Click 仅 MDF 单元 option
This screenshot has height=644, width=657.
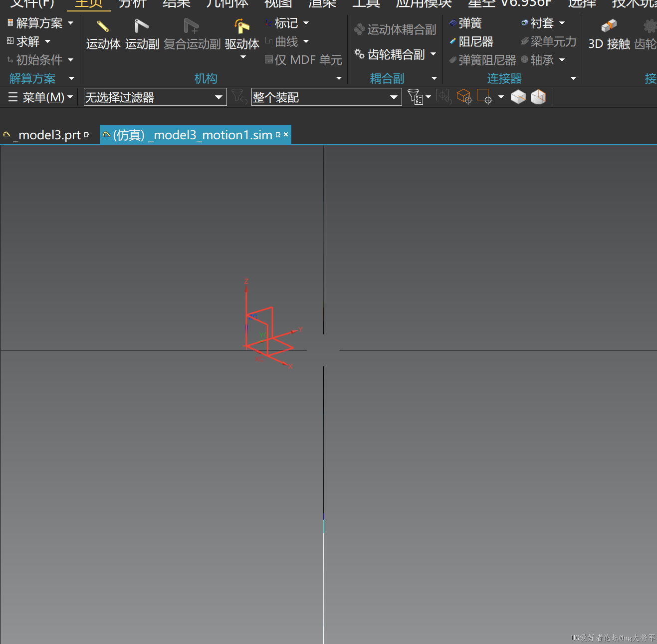click(x=303, y=60)
